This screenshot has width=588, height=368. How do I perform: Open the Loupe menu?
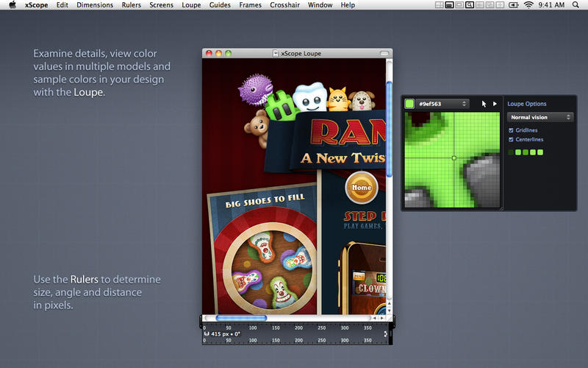click(x=191, y=5)
